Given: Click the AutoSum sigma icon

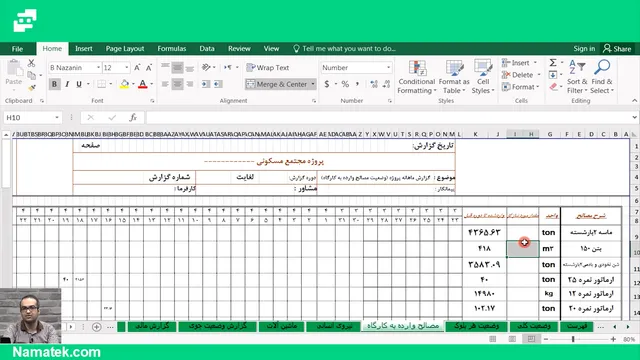Looking at the screenshot, I should pyautogui.click(x=553, y=63).
